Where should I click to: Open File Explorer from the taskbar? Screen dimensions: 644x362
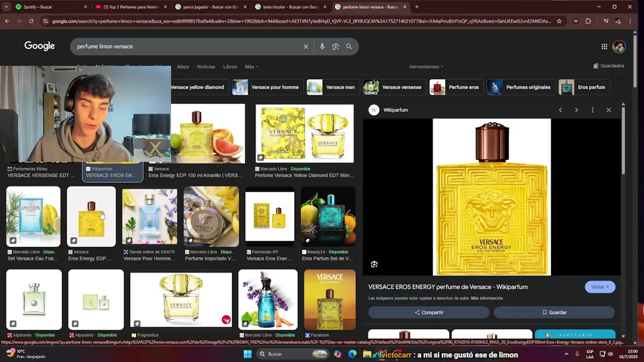(367, 354)
